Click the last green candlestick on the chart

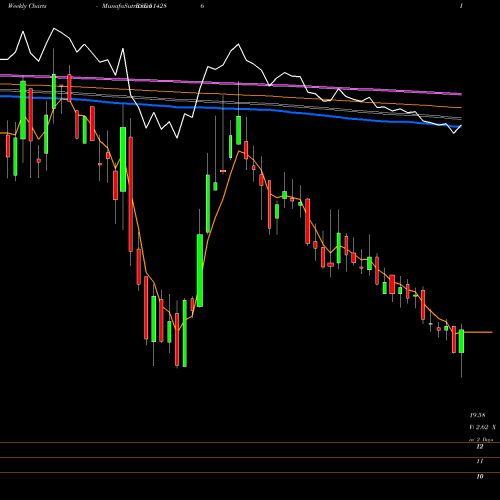pos(461,341)
